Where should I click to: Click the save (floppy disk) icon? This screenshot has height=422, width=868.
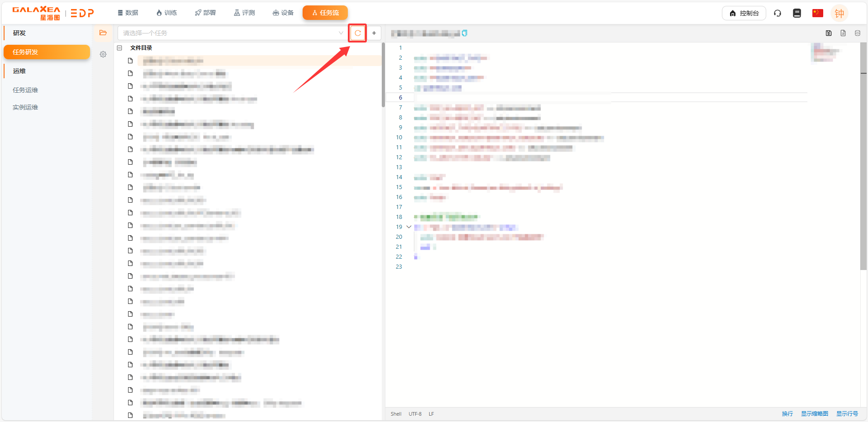point(829,33)
